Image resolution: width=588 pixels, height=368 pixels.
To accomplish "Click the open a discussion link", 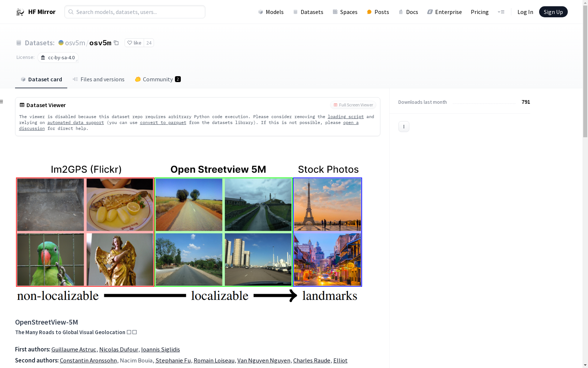I will [351, 123].
